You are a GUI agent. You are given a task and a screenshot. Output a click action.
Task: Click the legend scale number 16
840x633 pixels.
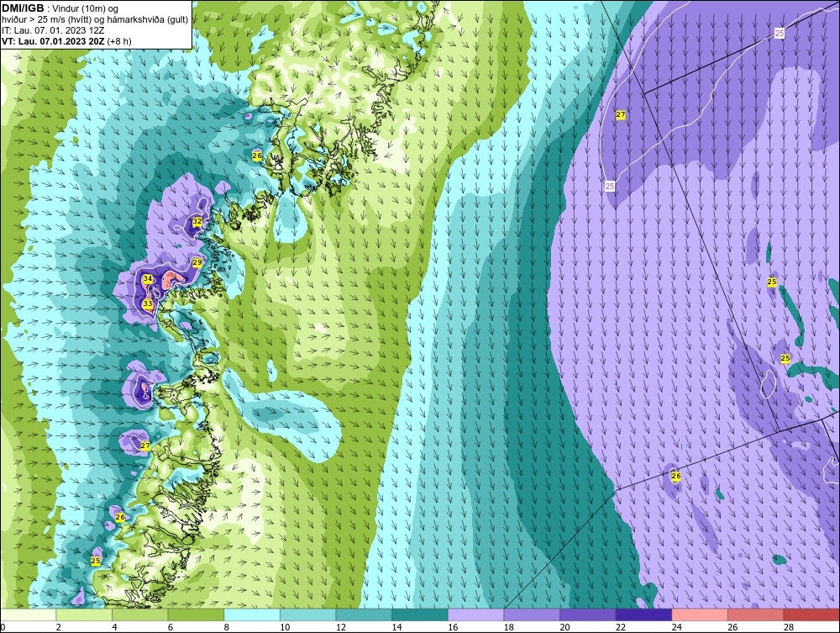pos(453,627)
